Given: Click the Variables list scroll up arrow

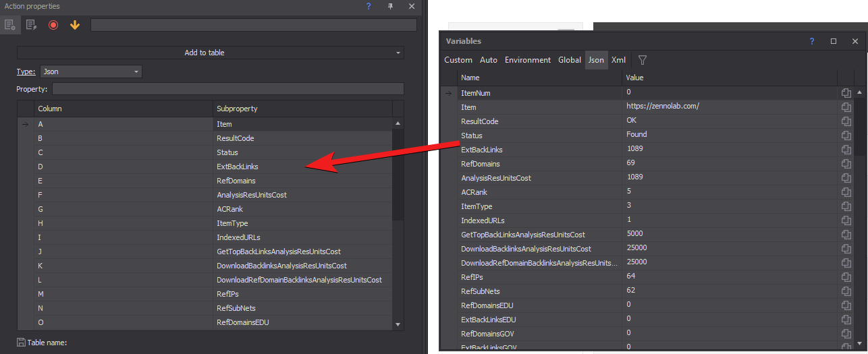Looking at the screenshot, I should (x=860, y=92).
